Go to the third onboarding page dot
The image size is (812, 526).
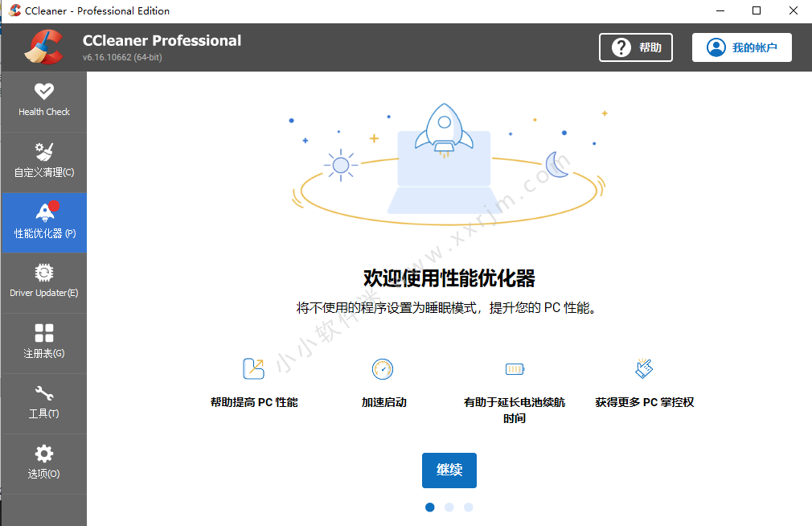point(468,508)
